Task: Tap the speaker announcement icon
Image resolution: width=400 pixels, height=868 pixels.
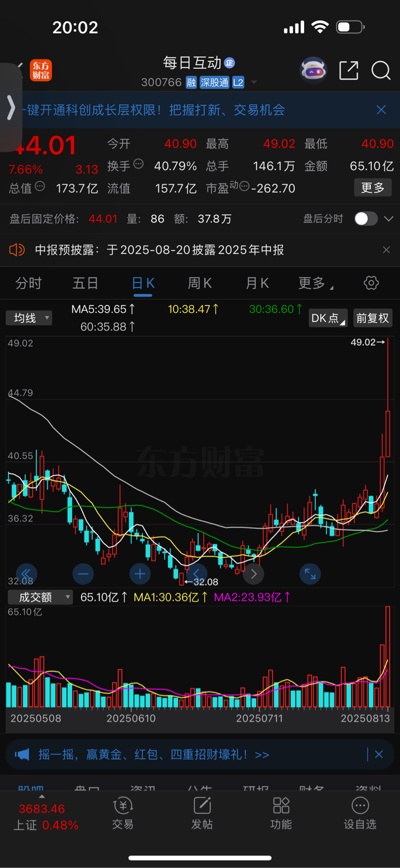Action: pyautogui.click(x=17, y=250)
